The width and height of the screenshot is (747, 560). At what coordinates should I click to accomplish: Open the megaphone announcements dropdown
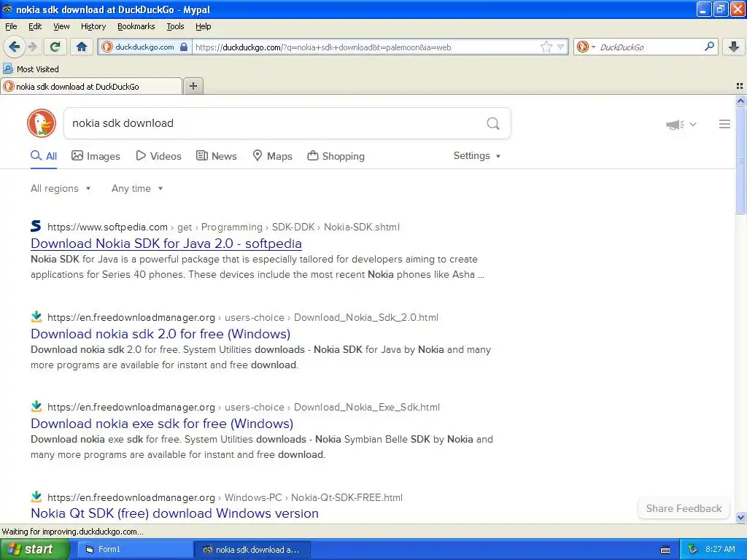tap(681, 124)
